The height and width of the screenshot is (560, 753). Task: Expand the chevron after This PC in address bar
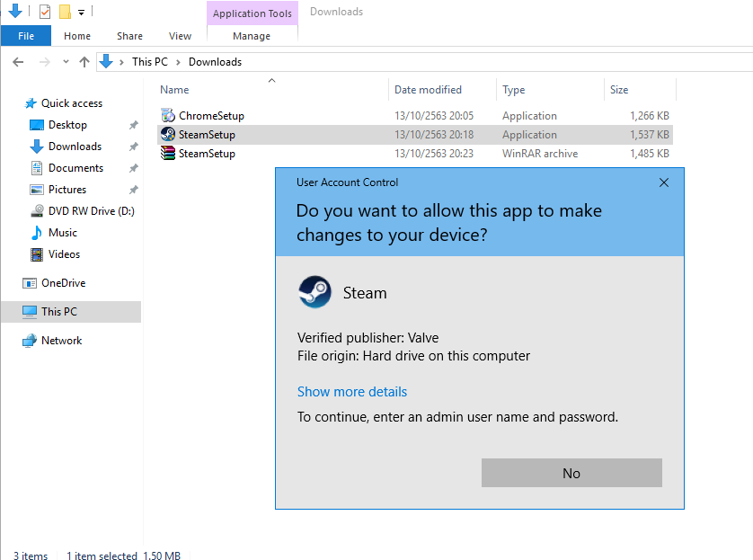(179, 62)
